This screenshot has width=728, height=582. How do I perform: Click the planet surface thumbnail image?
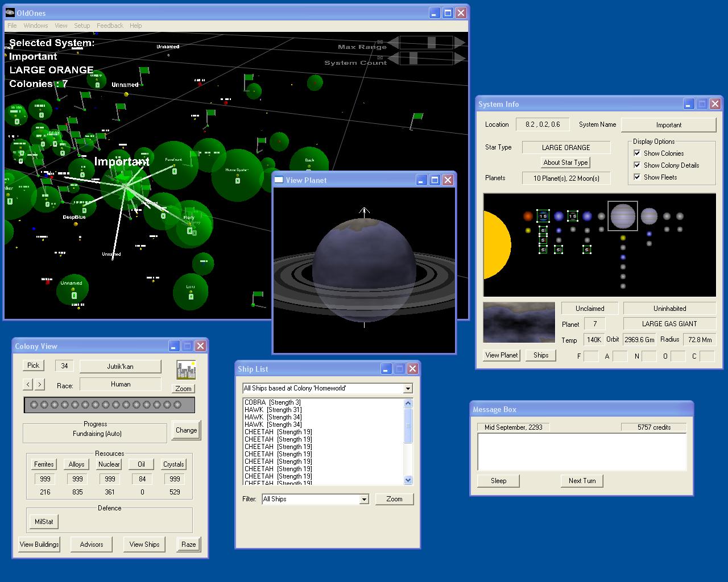519,322
